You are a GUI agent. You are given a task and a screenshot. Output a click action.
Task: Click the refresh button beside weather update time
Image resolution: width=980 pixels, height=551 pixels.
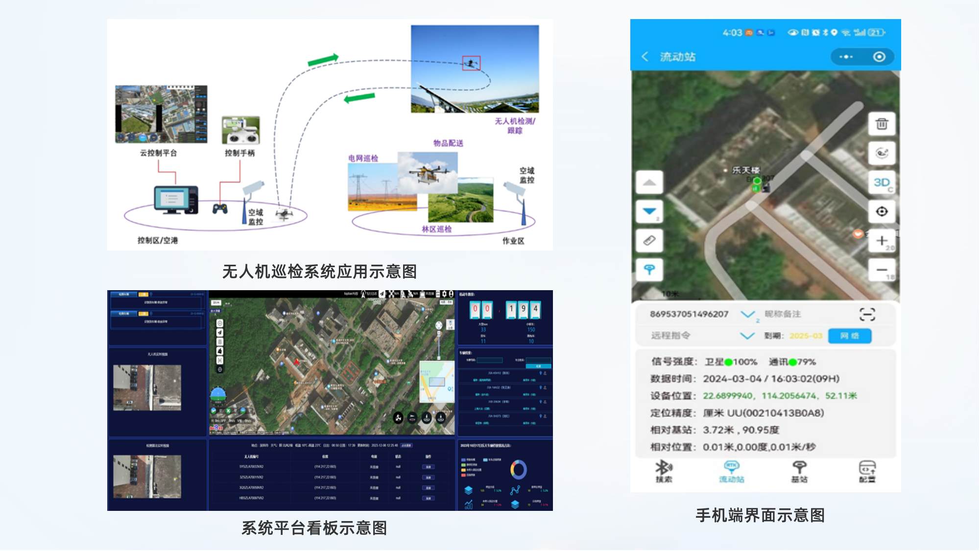[x=406, y=445]
